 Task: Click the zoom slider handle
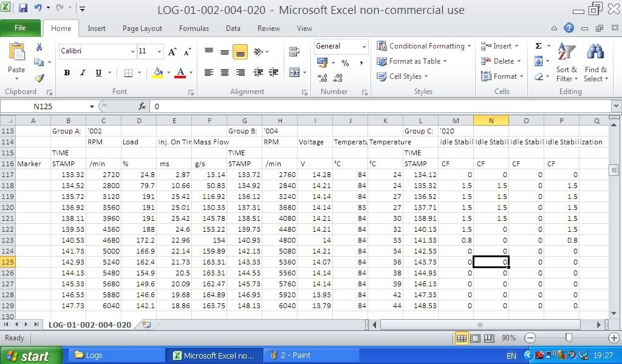point(569,338)
